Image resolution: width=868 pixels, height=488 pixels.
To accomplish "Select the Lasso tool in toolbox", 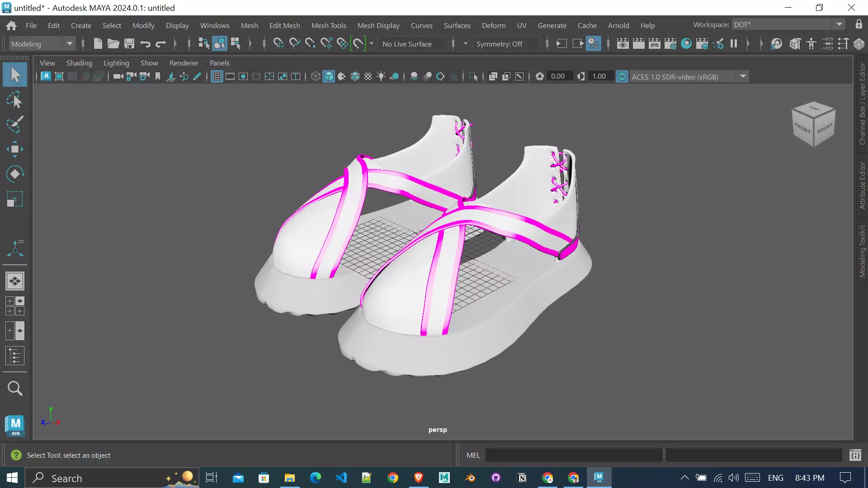I will click(14, 100).
